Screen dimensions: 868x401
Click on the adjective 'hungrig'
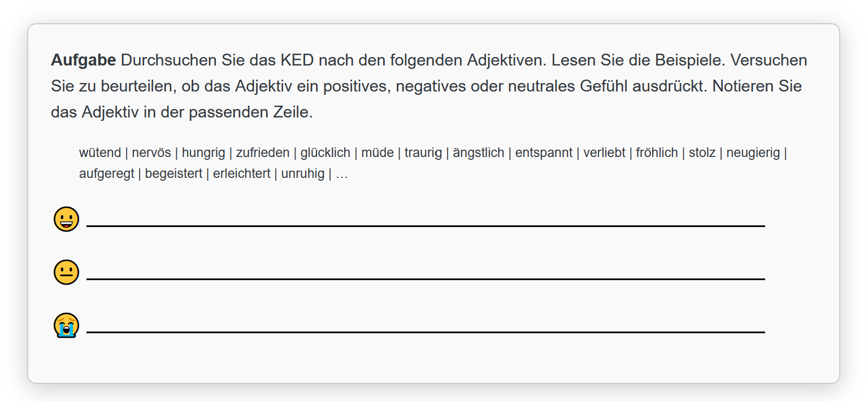203,152
